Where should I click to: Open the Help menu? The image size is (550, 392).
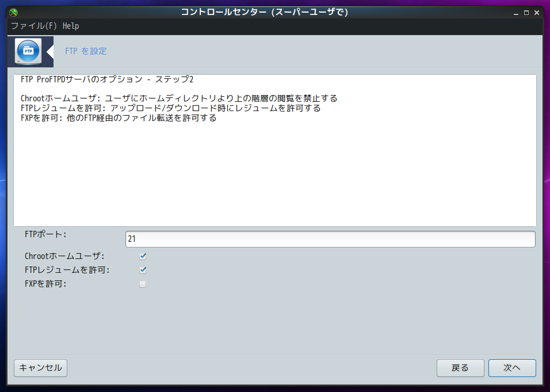pyautogui.click(x=71, y=26)
